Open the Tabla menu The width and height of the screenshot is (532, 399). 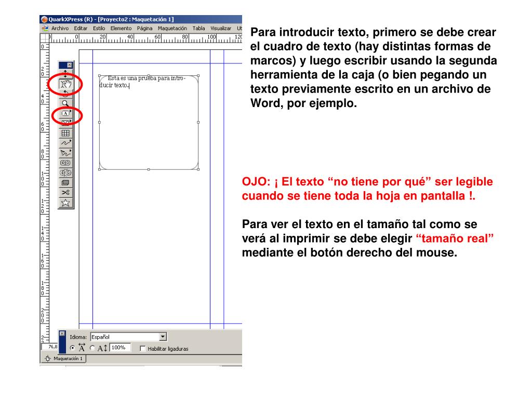point(199,29)
